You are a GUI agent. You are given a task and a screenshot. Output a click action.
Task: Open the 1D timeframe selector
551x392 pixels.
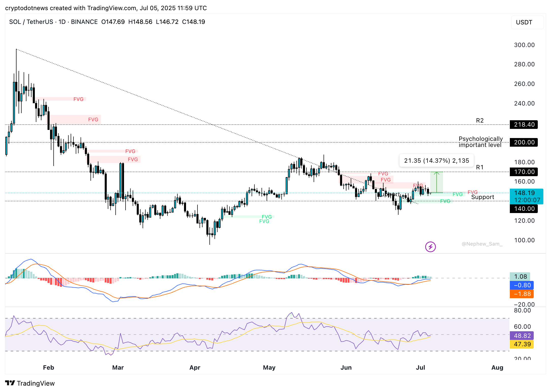coord(63,22)
